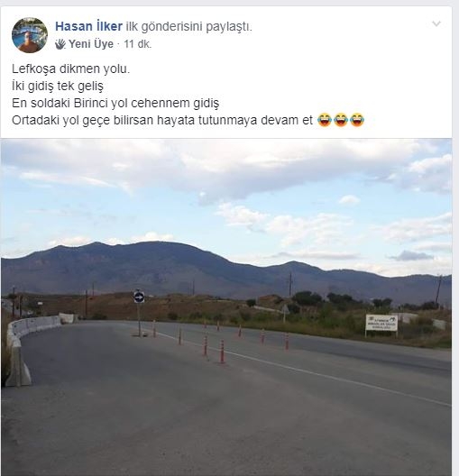
Task: Select the Yeni Üye badge label
Action: point(91,44)
